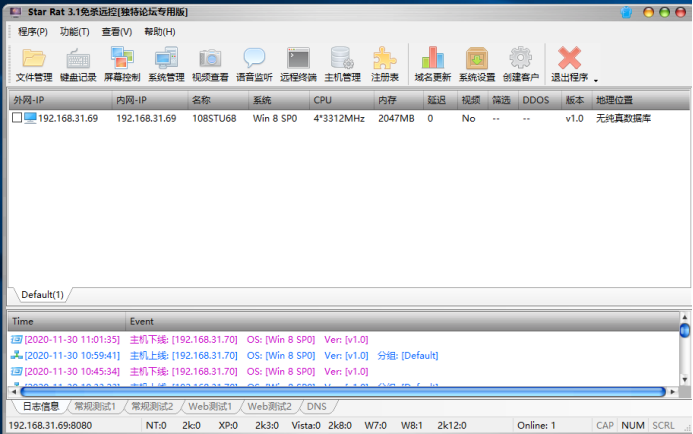Sort by the 内网-IP column header
This screenshot has width=693, height=434.
coord(150,100)
